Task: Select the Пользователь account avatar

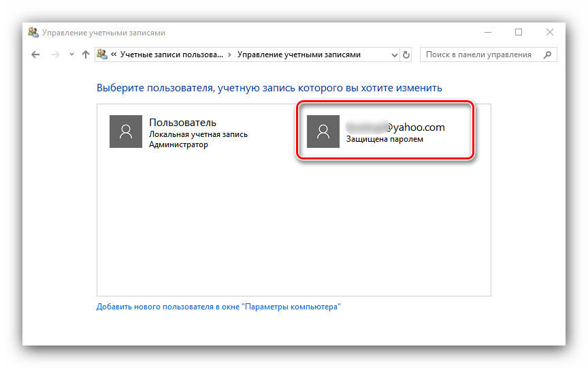Action: (126, 132)
